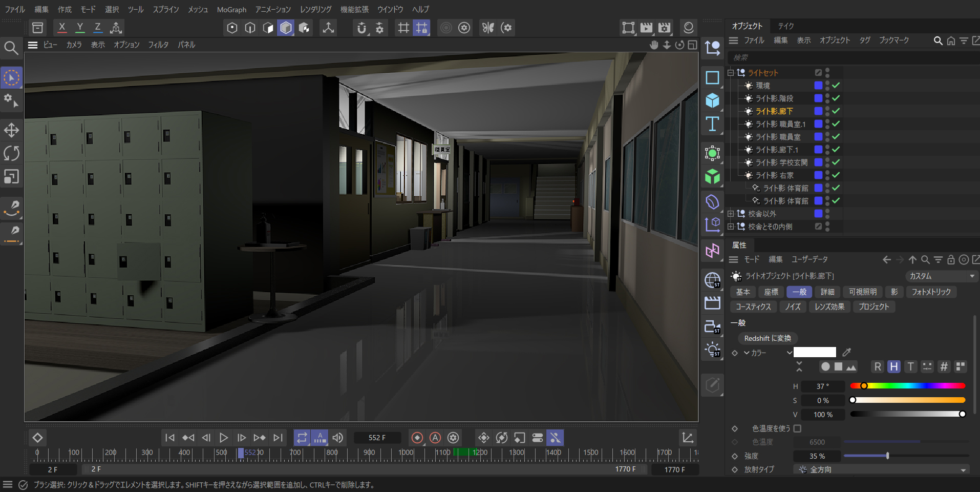980x492 pixels.
Task: Click the record active objects button
Action: pos(417,438)
